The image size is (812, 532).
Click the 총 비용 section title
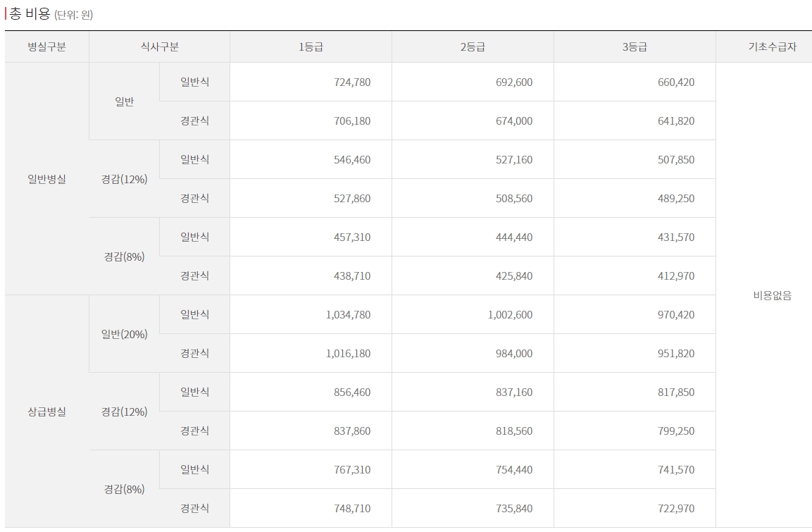[30, 13]
